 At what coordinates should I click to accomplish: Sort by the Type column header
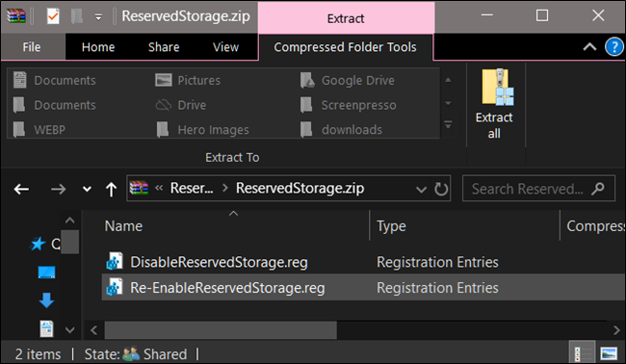click(391, 226)
